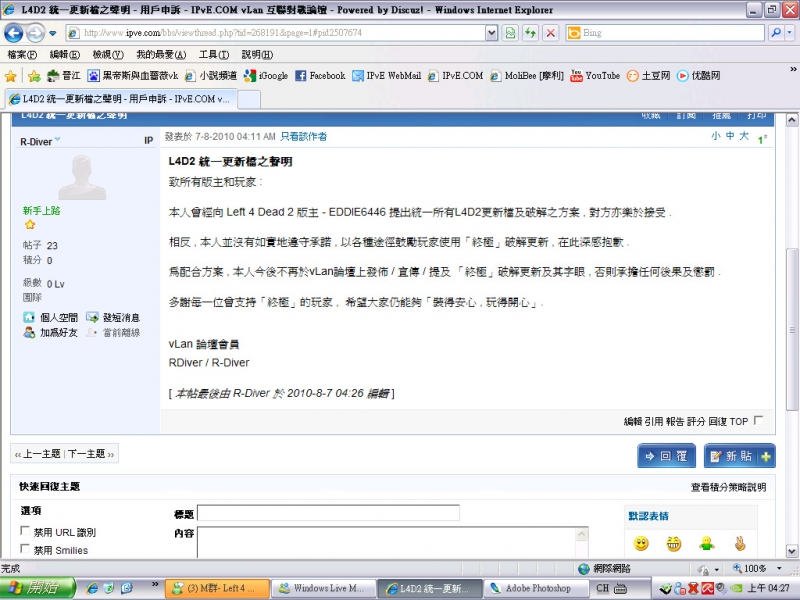800x600 pixels.
Task: Open the 工具(T) menu
Action: point(214,55)
